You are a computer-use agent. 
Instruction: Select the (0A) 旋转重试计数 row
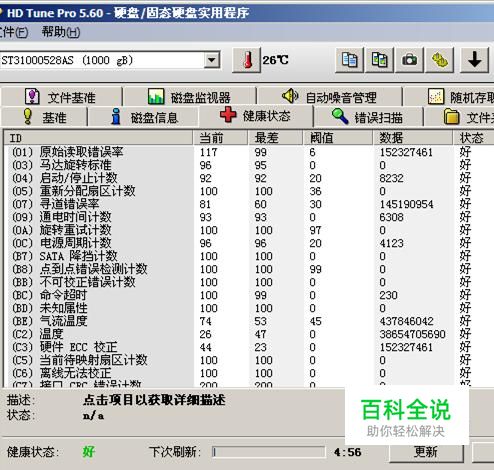[x=249, y=230]
